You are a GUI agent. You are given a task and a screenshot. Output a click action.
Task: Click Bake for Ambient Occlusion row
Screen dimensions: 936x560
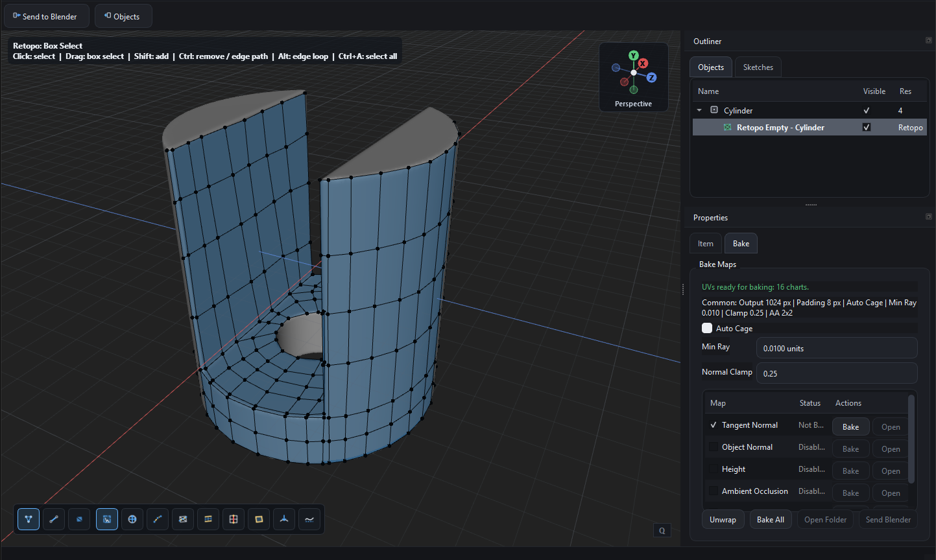851,493
